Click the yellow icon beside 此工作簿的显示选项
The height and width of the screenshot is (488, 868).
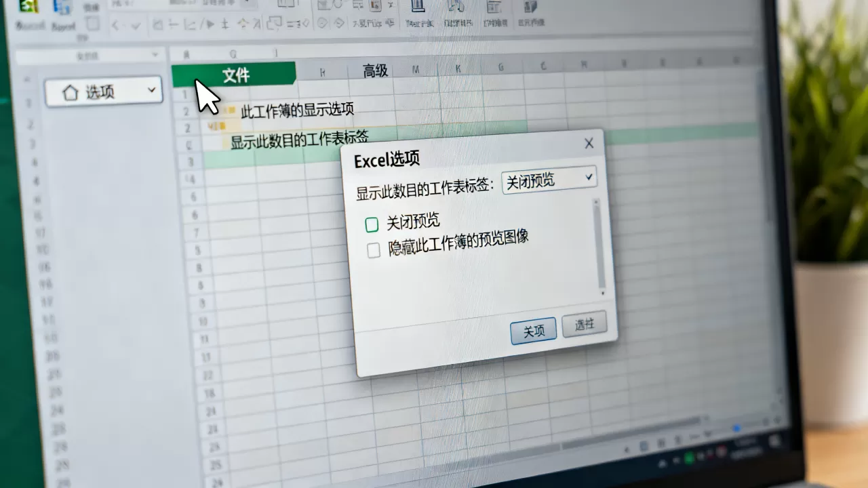click(x=231, y=110)
